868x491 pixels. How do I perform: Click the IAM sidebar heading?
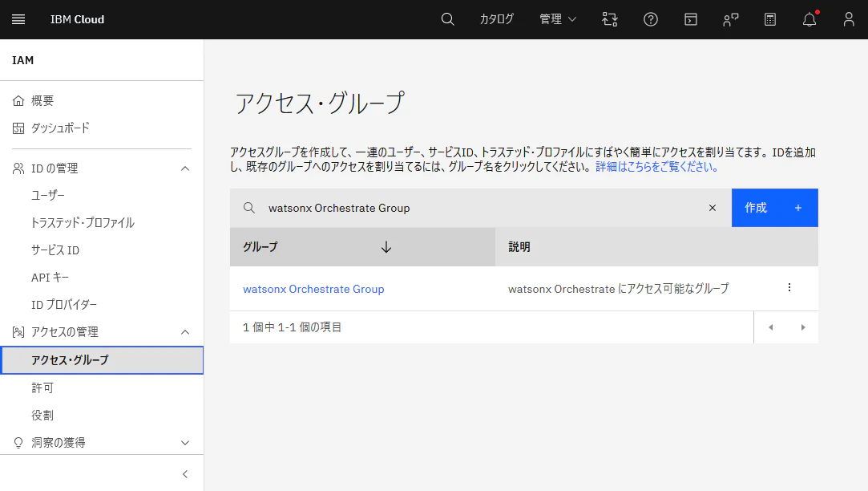coord(22,60)
